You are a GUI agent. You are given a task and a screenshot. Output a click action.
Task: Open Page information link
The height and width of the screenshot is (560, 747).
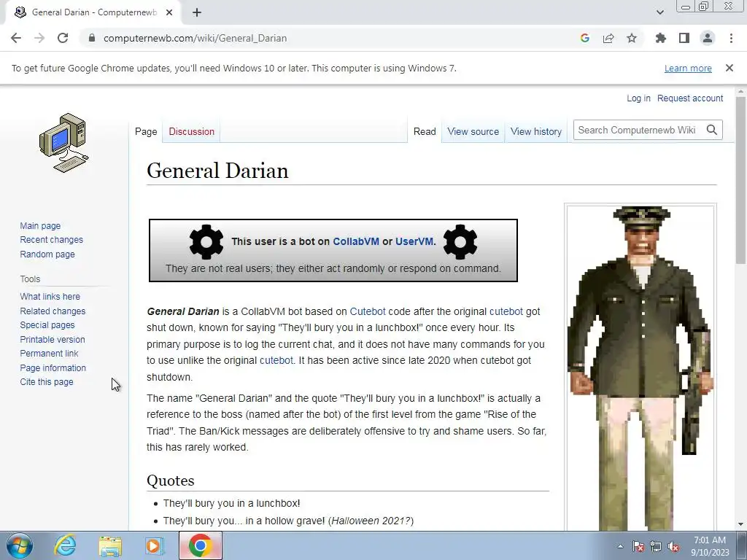point(53,367)
